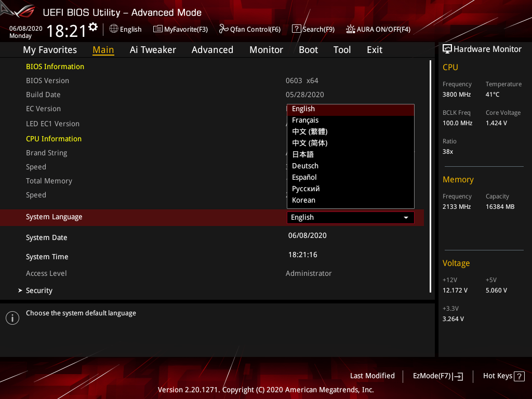Click the header English language label
532x399 pixels.
pos(130,30)
